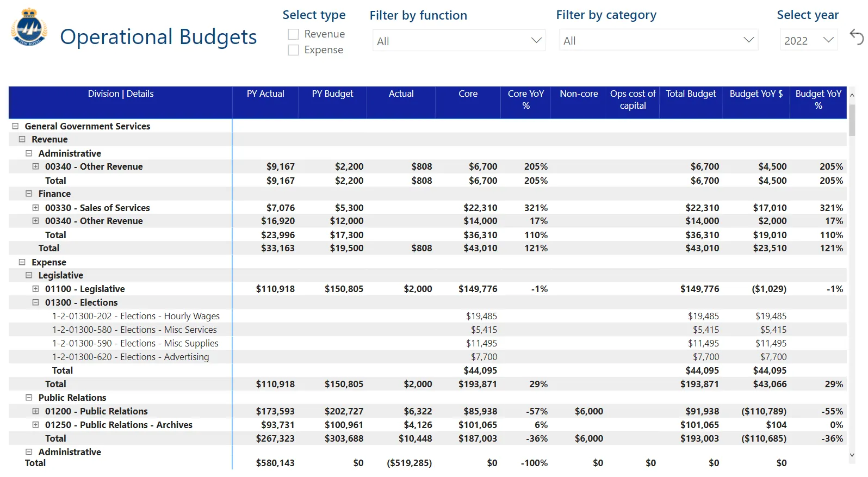This screenshot has height=477, width=868.
Task: Open the Select year 2022 dropdown
Action: pos(809,40)
